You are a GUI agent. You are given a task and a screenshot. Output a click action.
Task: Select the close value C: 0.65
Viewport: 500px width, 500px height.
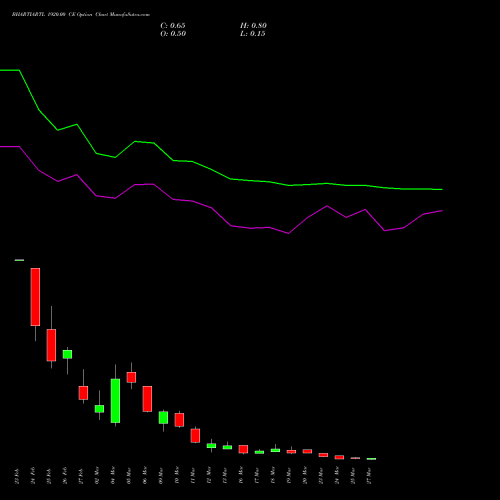tap(173, 26)
